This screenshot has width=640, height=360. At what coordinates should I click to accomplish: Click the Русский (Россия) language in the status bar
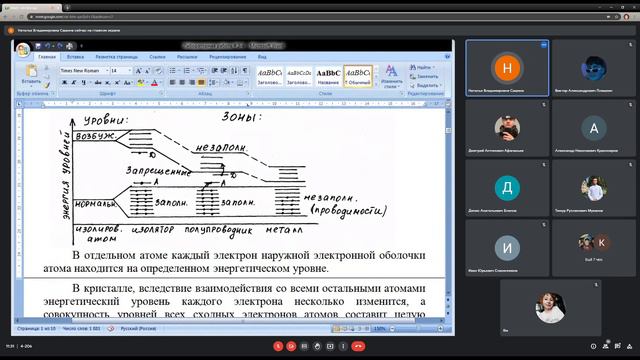pyautogui.click(x=138, y=328)
